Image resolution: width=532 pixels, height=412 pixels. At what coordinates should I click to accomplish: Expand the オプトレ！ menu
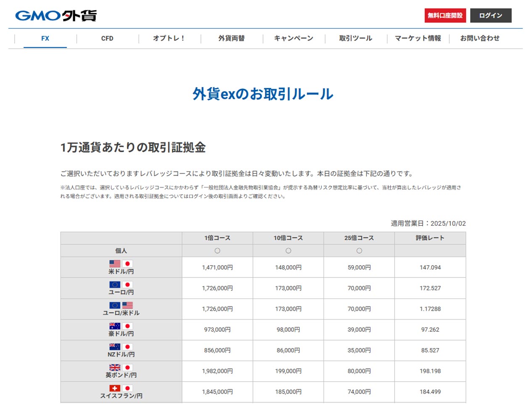[169, 38]
